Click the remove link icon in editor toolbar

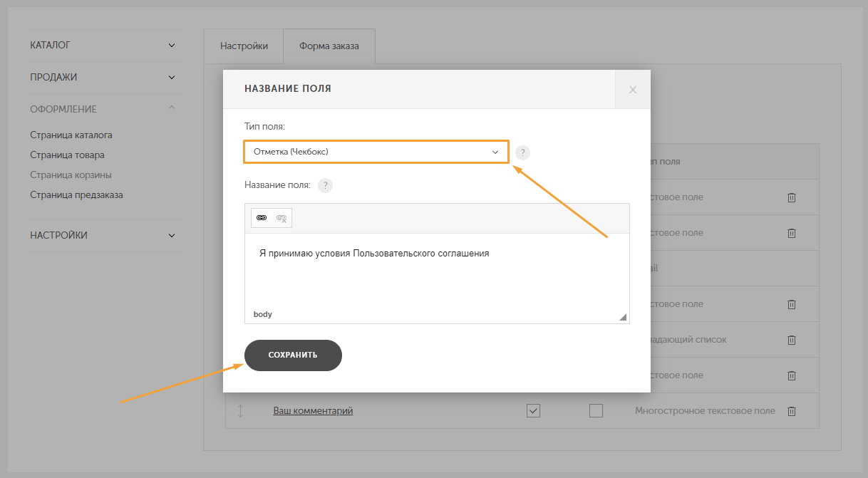281,218
